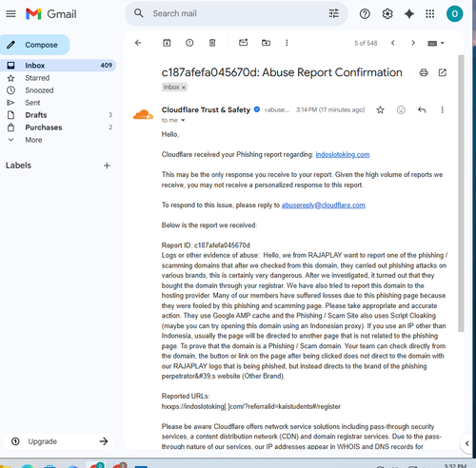
Task: Open the indoslotoking.com link
Action: coord(343,154)
